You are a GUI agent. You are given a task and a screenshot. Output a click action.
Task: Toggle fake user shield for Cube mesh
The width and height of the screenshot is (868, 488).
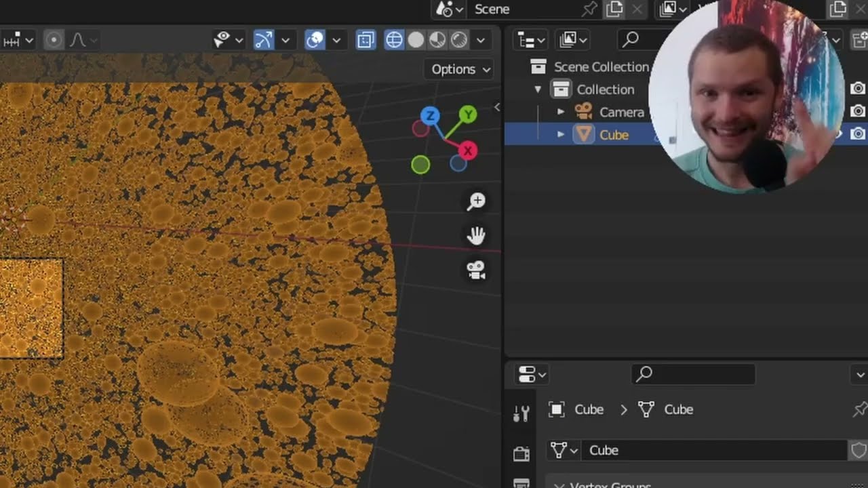point(859,450)
